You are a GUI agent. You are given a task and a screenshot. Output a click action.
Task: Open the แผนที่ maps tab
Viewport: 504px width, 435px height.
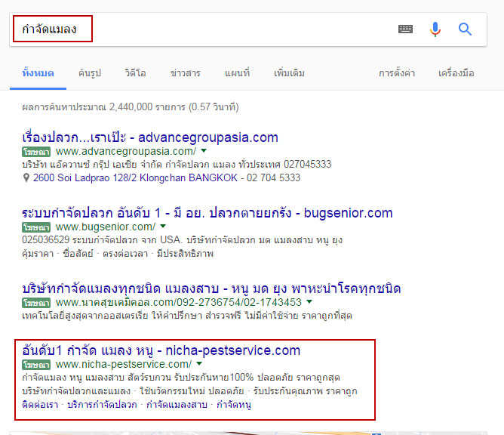pos(237,73)
